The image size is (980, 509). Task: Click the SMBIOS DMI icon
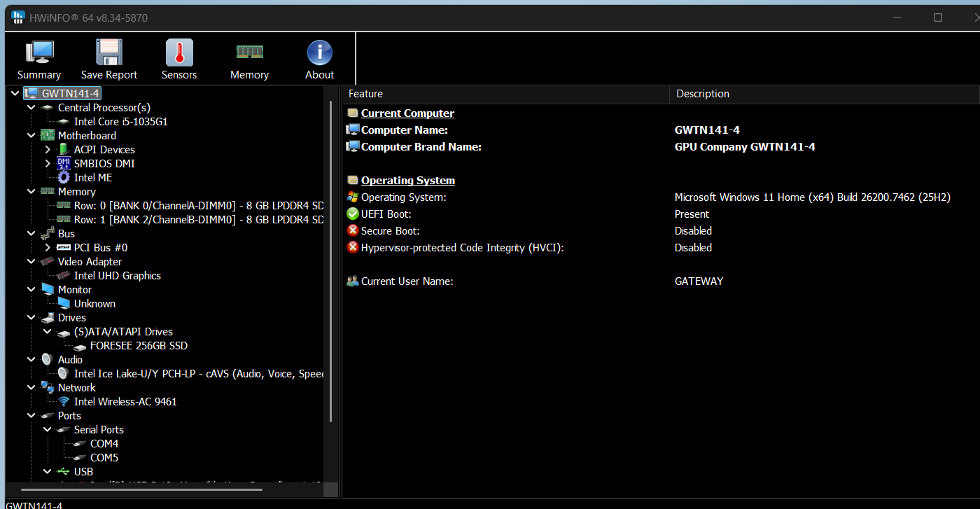(64, 163)
